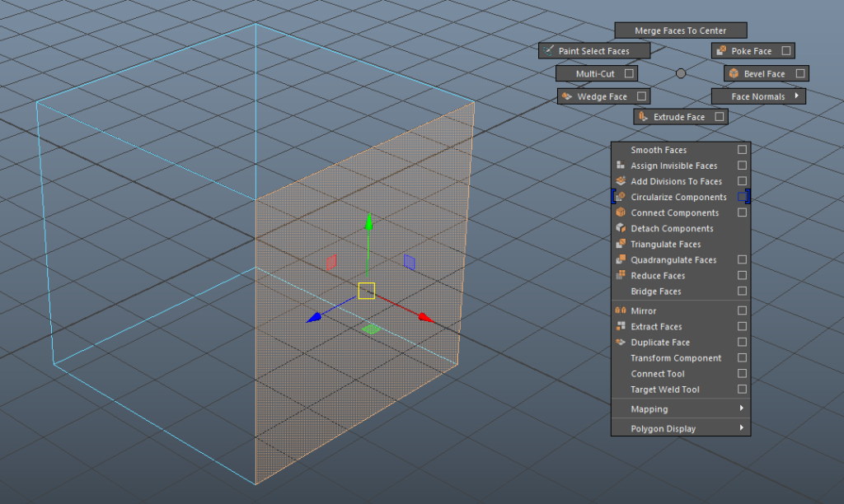Click the Duplicate Face icon

(621, 342)
